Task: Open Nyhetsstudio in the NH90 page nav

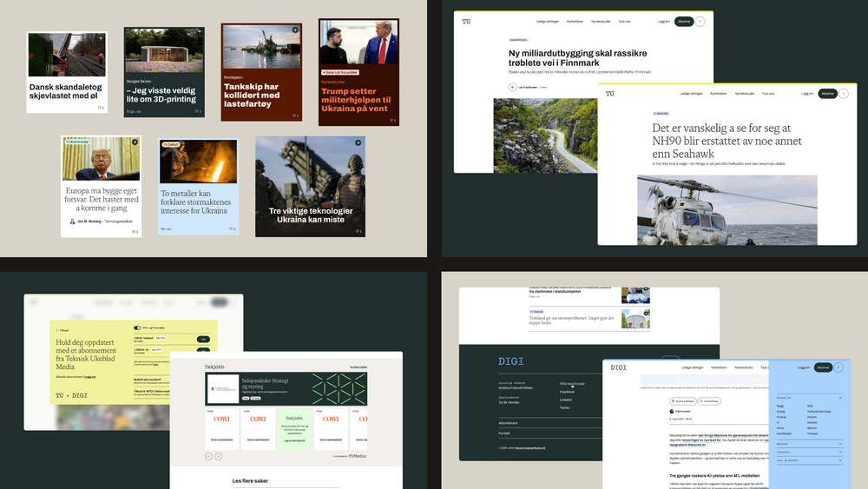Action: [745, 94]
